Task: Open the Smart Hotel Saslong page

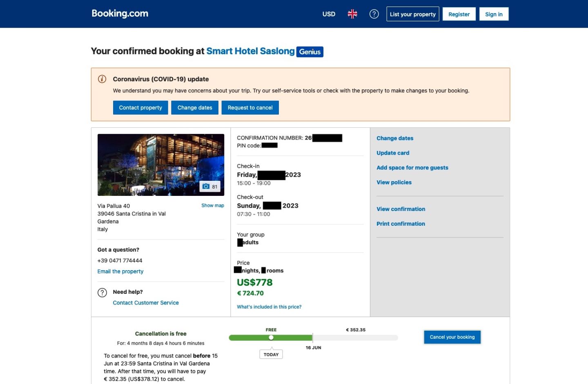Action: (250, 51)
